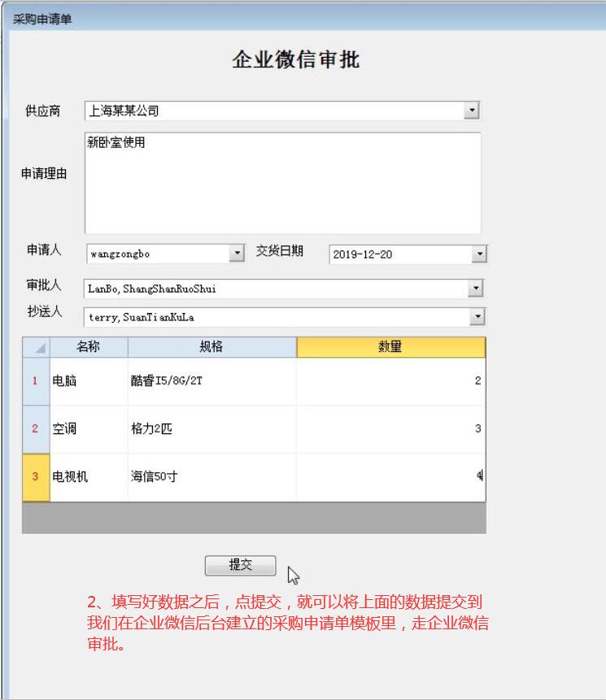Viewport: 606px width, 700px height.
Task: Click quantity cell for 电视机 row
Action: pos(390,477)
